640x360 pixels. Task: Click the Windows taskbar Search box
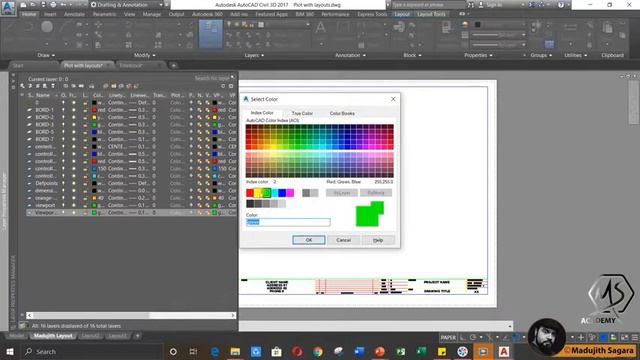[92, 351]
